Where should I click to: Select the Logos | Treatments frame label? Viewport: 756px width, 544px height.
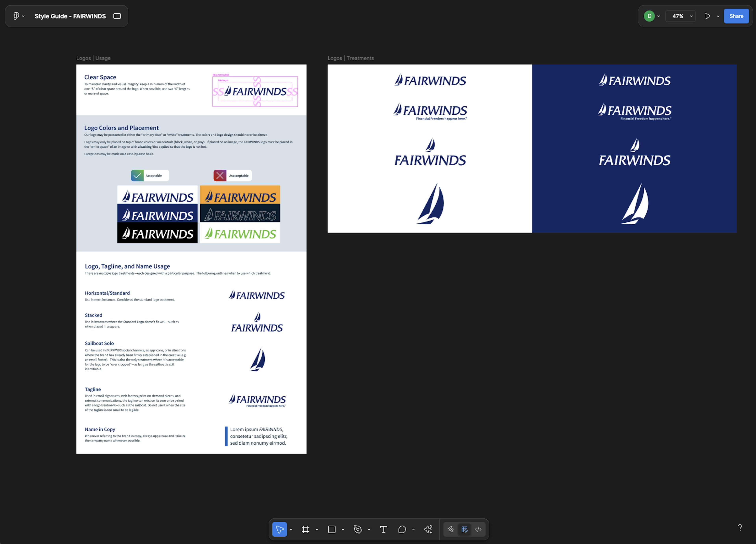(351, 58)
